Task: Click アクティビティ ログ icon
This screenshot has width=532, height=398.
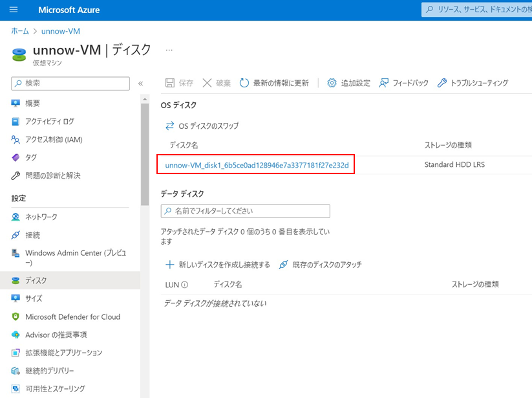Action: point(16,122)
